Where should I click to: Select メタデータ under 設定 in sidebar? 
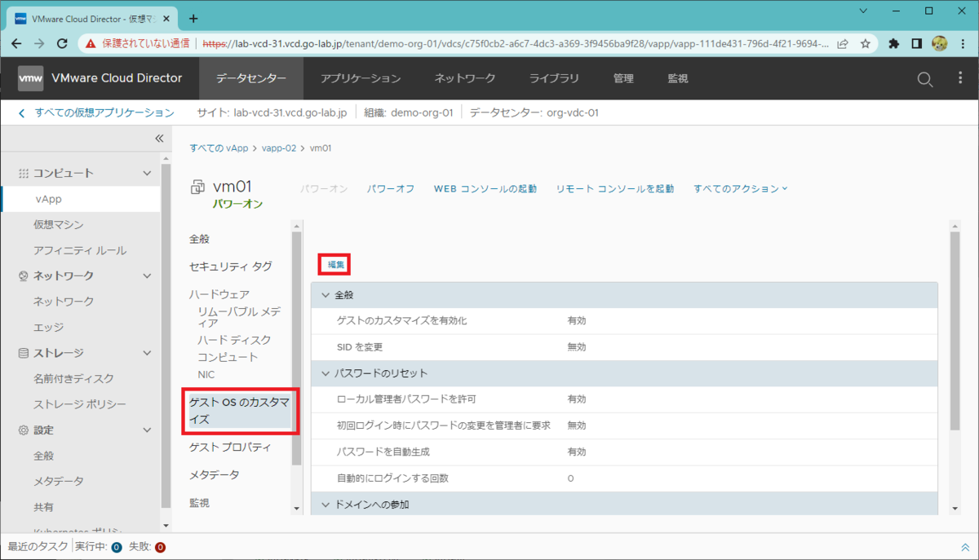(x=58, y=481)
